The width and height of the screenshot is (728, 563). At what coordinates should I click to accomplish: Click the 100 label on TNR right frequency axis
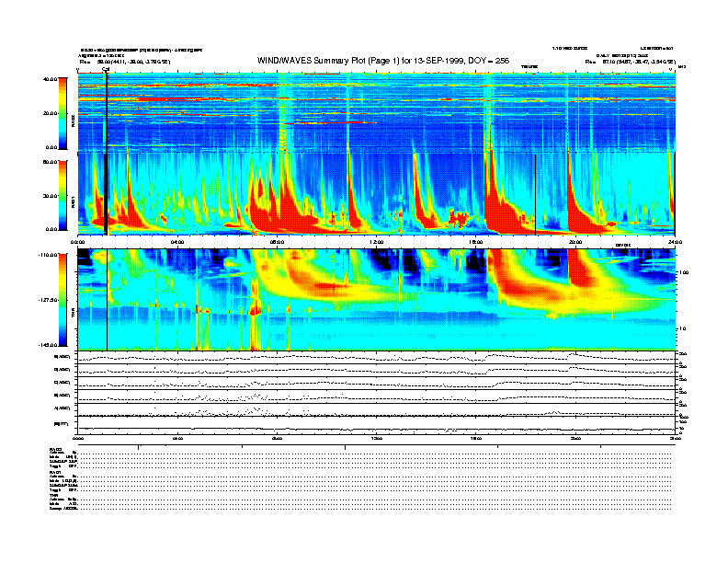point(683,272)
